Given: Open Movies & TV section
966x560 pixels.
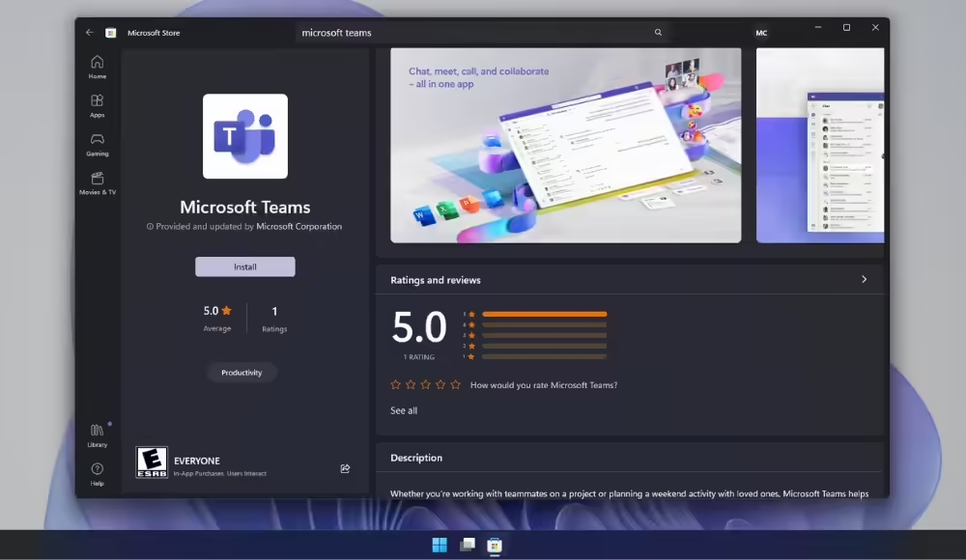Looking at the screenshot, I should coord(97,183).
